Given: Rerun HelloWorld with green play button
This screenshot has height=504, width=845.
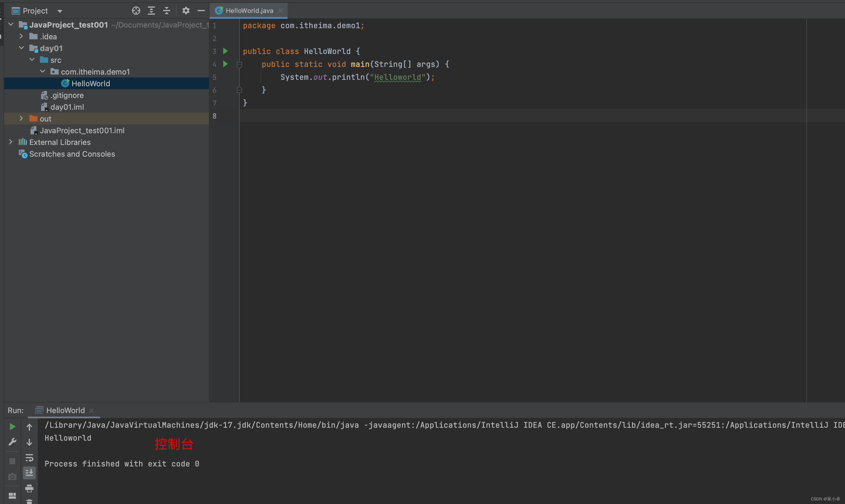Looking at the screenshot, I should click(12, 427).
